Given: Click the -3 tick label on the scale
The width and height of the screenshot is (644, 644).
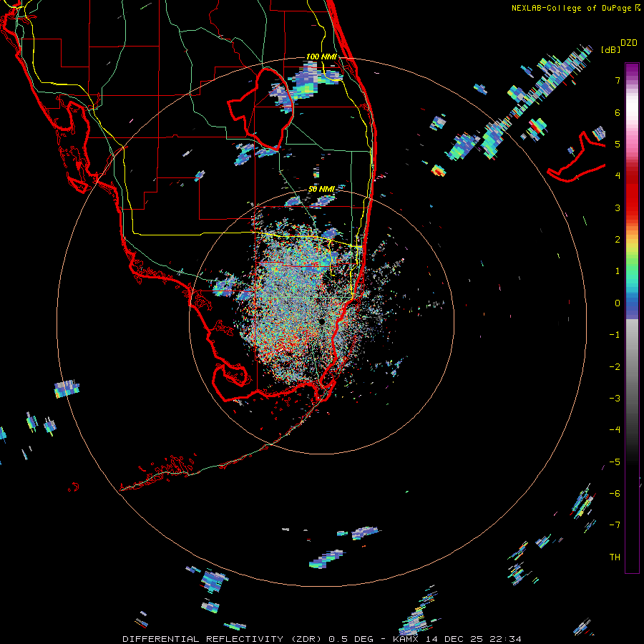Looking at the screenshot, I should (615, 398).
